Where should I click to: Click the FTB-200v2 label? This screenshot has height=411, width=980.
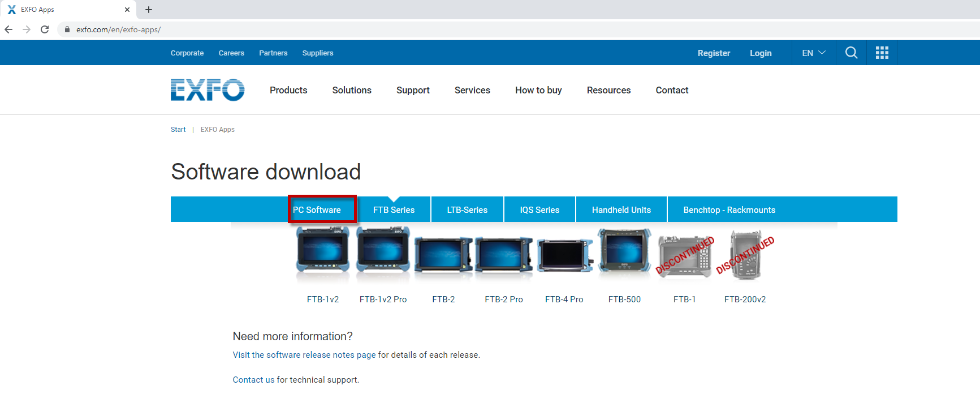pos(745,299)
